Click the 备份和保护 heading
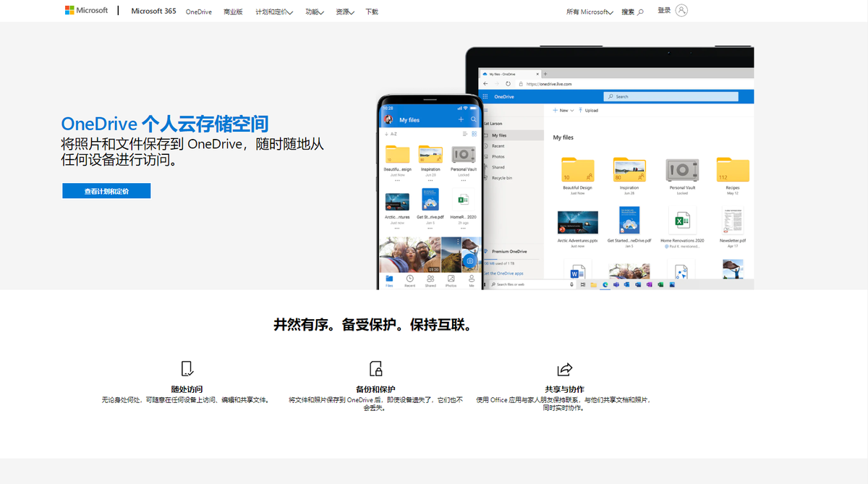This screenshot has width=868, height=484. pos(375,389)
